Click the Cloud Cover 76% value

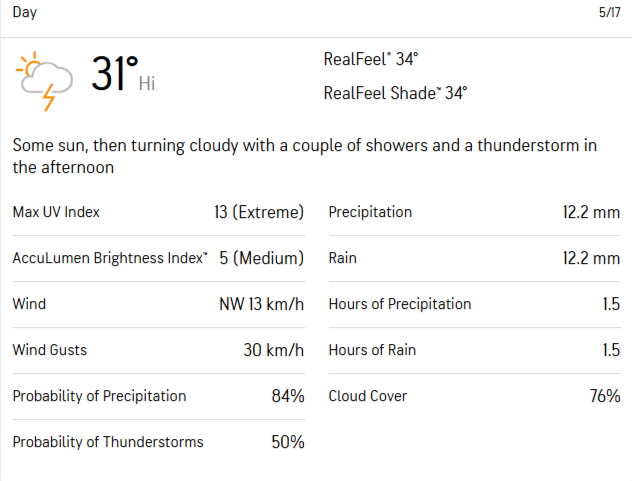tap(604, 396)
